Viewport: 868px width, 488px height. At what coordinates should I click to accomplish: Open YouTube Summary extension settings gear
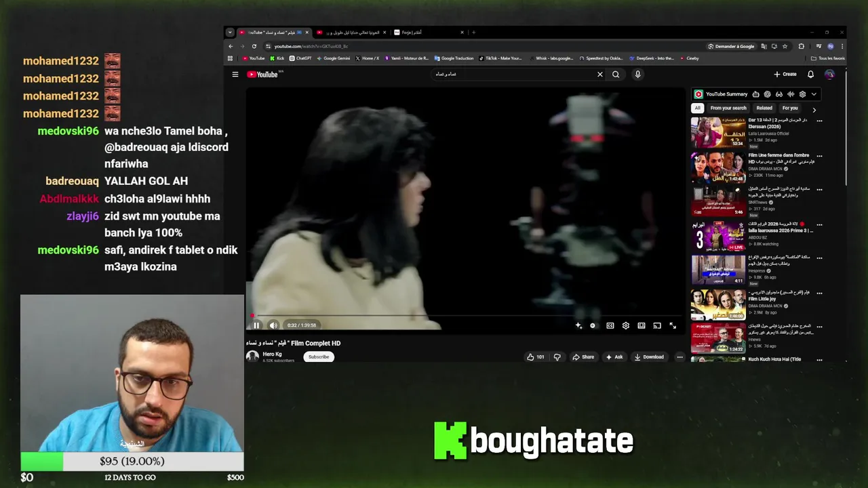coord(802,94)
